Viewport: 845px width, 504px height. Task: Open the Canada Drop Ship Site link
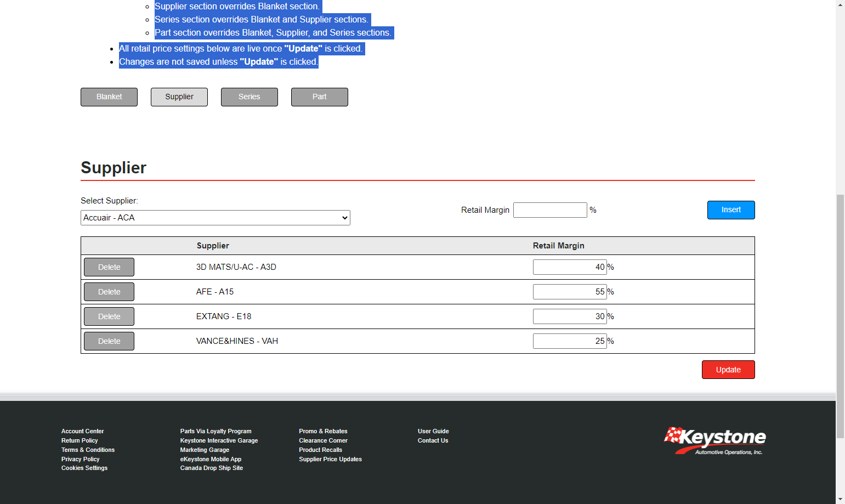[x=211, y=468]
